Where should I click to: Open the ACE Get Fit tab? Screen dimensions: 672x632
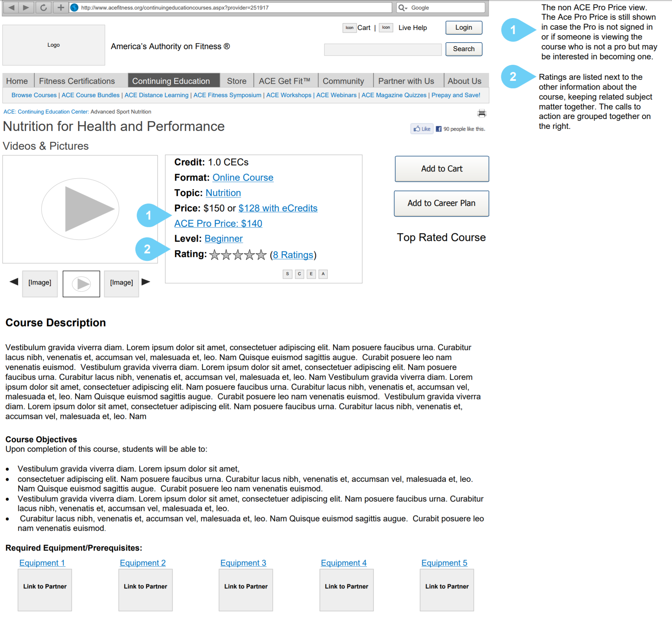coord(285,81)
